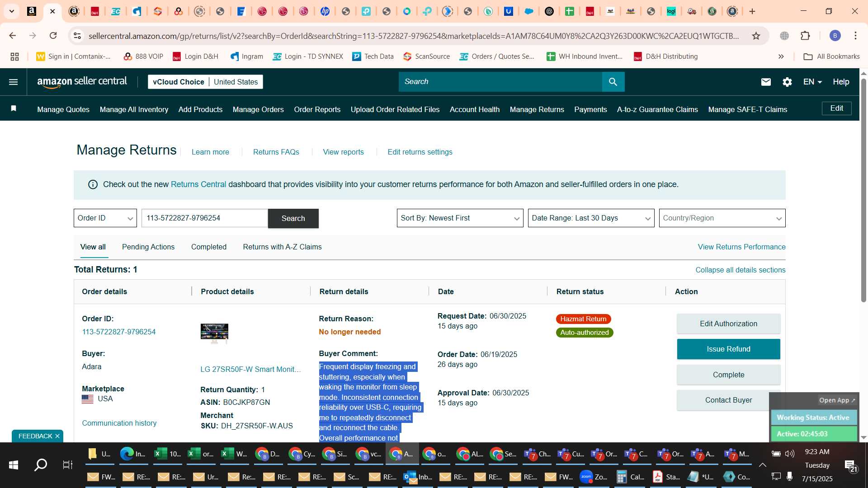Close the current browser tab
This screenshot has height=488, width=868.
pyautogui.click(x=52, y=11)
